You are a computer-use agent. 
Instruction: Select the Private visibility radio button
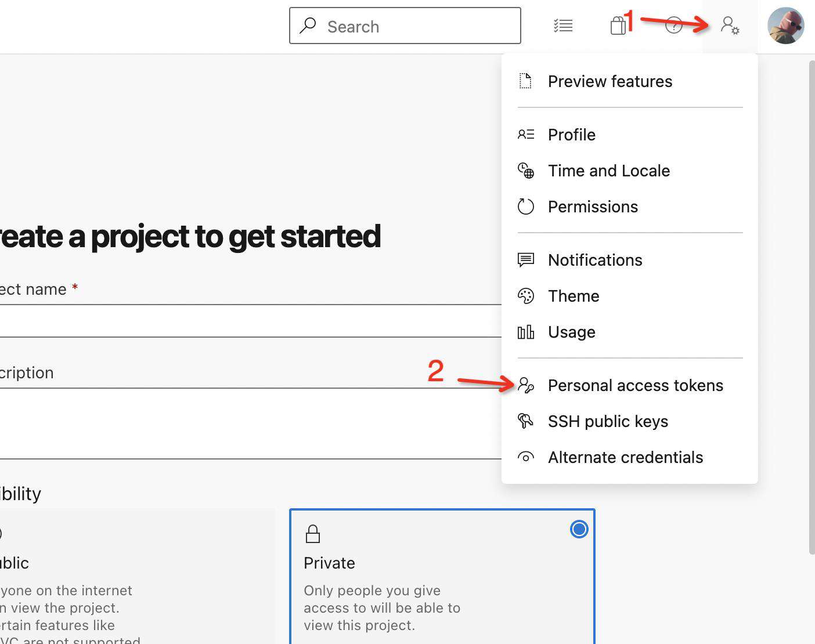point(579,529)
